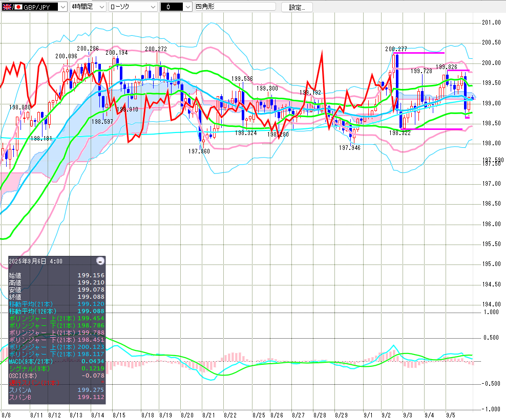Click the 移動平均(126本) row

[57, 311]
